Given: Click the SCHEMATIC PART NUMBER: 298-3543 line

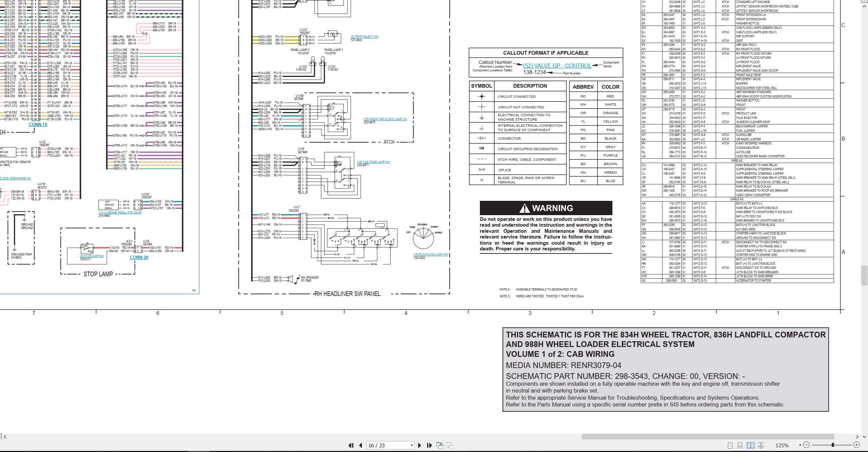Looking at the screenshot, I should coord(625,376).
